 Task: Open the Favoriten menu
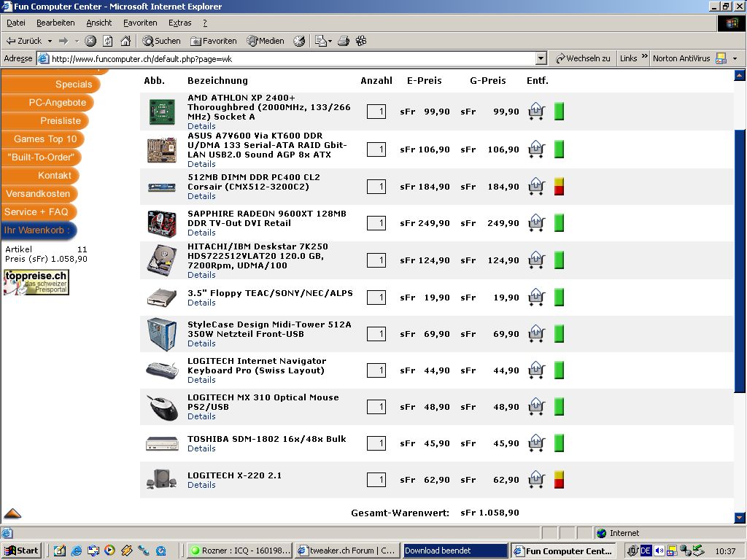[140, 23]
